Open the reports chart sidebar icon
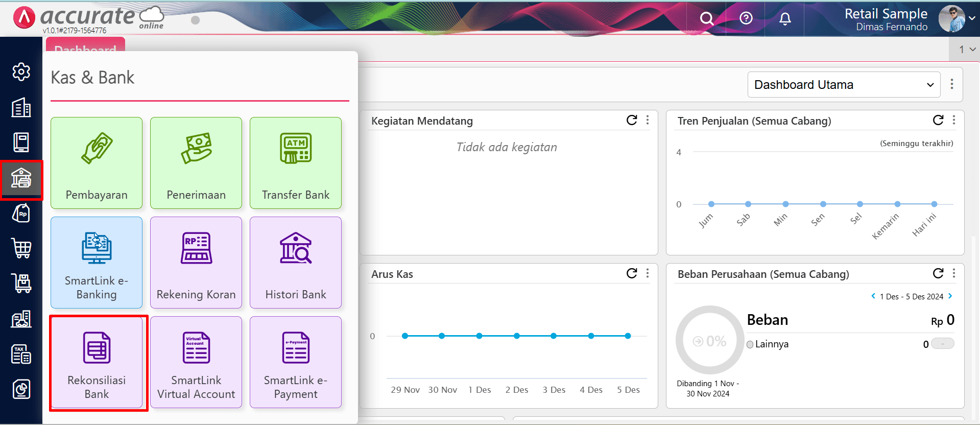 click(21, 389)
